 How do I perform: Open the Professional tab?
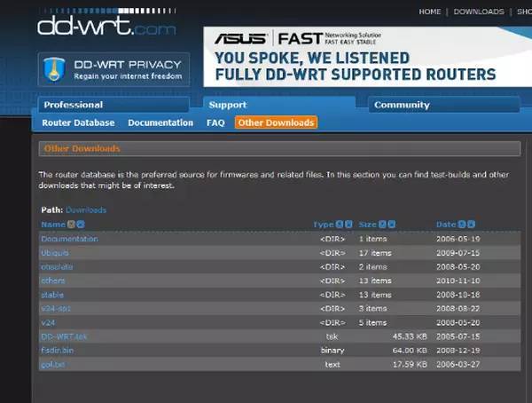[x=113, y=105]
